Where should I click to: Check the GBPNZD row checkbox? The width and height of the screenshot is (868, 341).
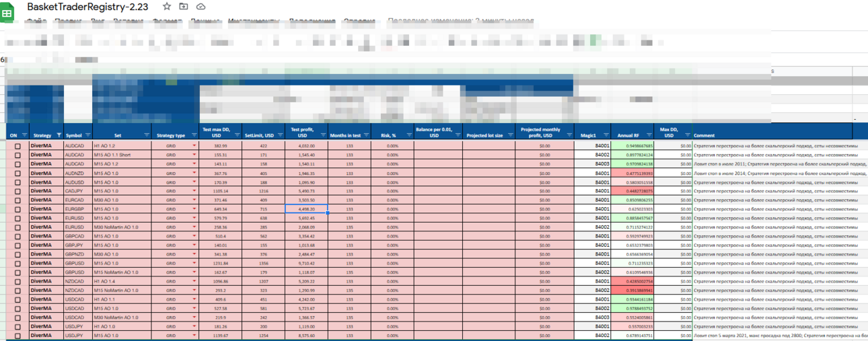(x=17, y=254)
